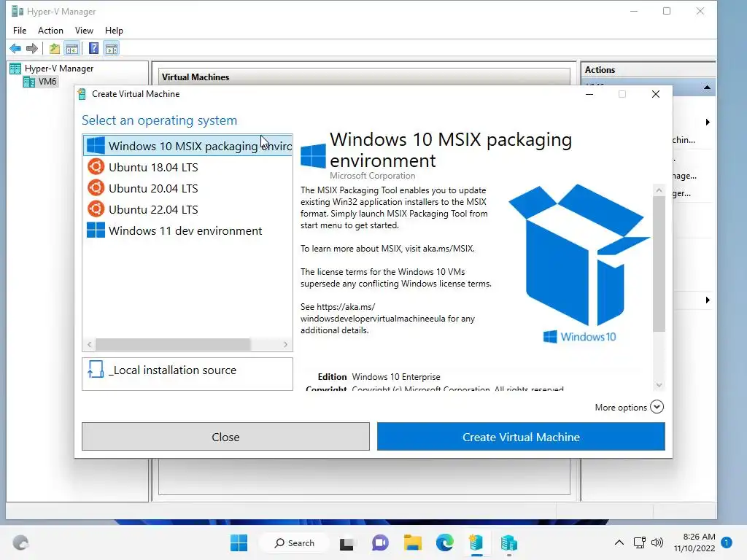Click the taskbar Search box

tap(295, 542)
